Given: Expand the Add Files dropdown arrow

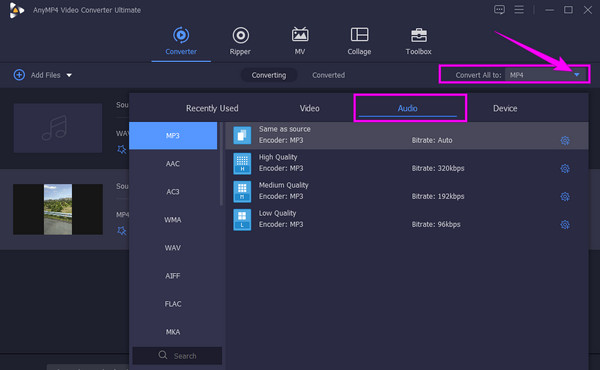Looking at the screenshot, I should coord(69,75).
